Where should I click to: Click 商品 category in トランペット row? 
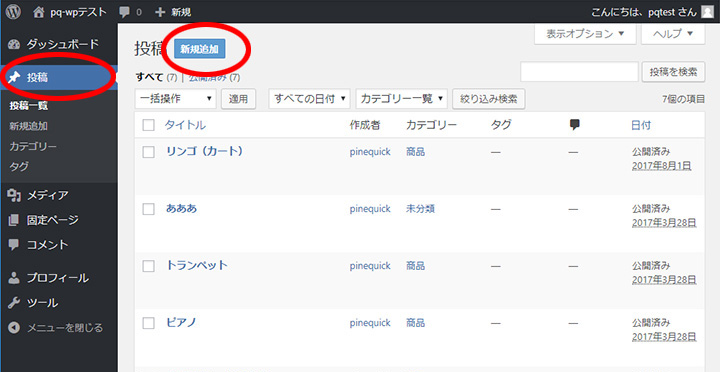416,266
